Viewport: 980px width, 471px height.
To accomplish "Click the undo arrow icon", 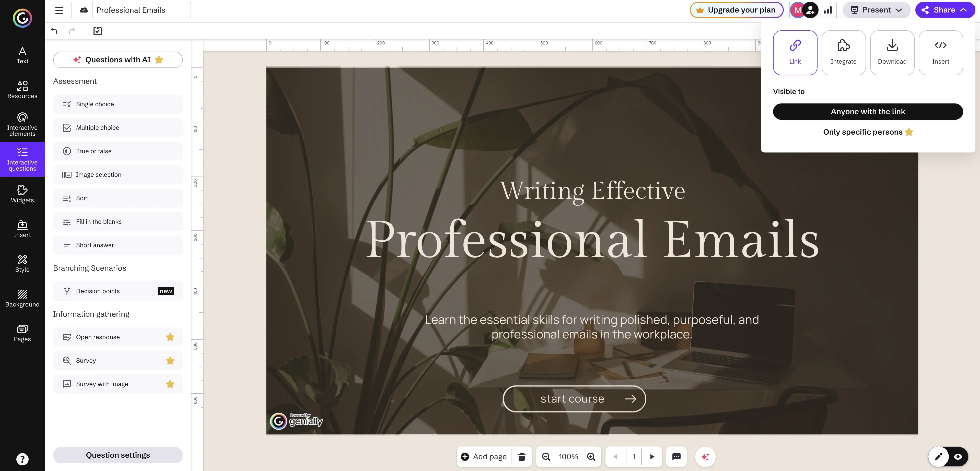I will [x=54, y=31].
